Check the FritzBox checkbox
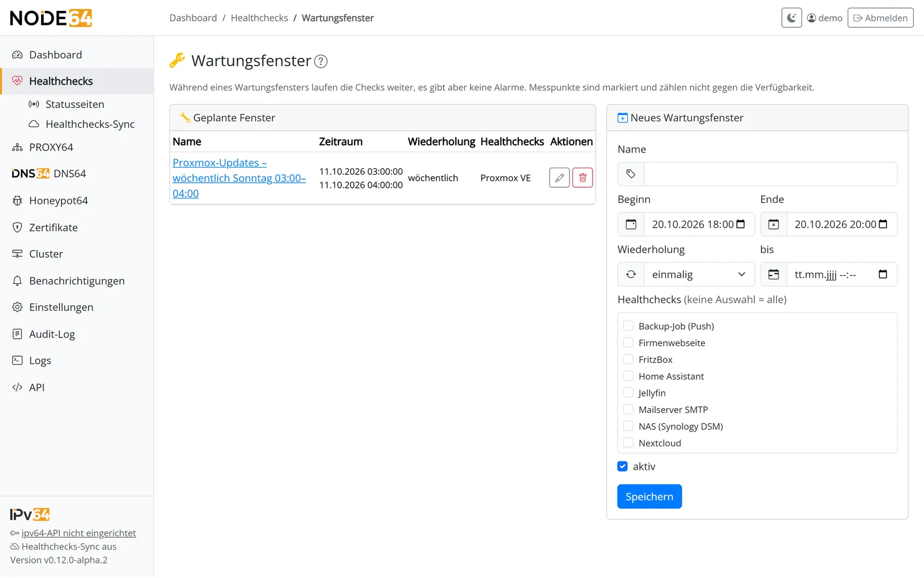The width and height of the screenshot is (924, 578). pyautogui.click(x=628, y=360)
